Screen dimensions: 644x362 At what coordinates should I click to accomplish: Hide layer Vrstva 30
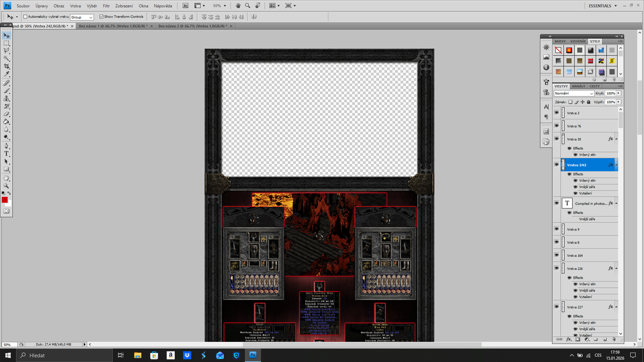pos(556,139)
